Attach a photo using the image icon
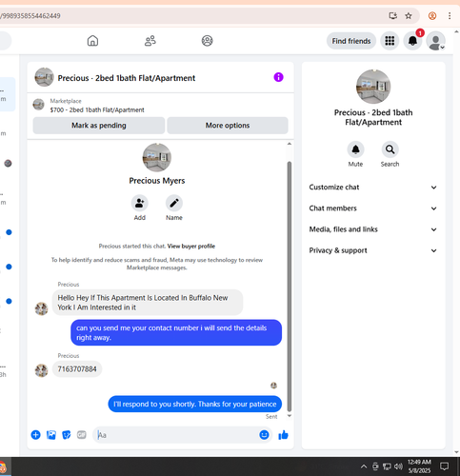The width and height of the screenshot is (460, 476). pyautogui.click(x=51, y=435)
